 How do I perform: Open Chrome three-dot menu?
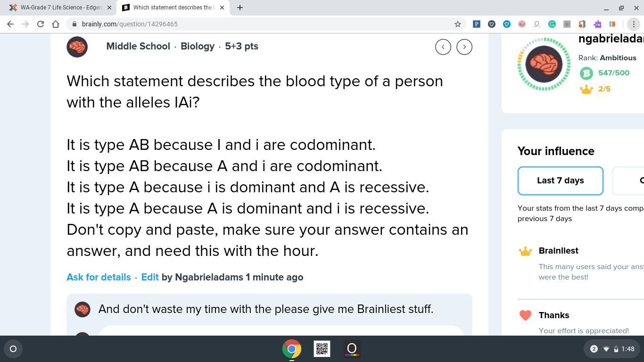coord(633,24)
